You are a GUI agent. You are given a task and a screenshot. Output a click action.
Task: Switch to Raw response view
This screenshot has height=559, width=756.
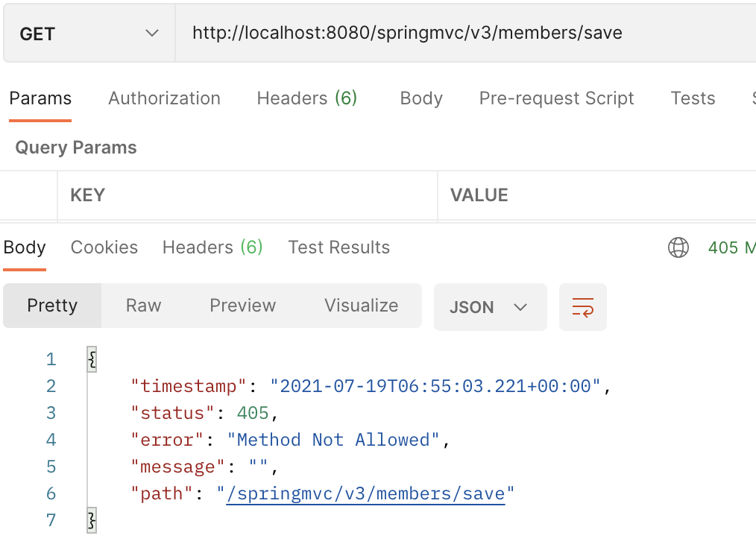144,306
